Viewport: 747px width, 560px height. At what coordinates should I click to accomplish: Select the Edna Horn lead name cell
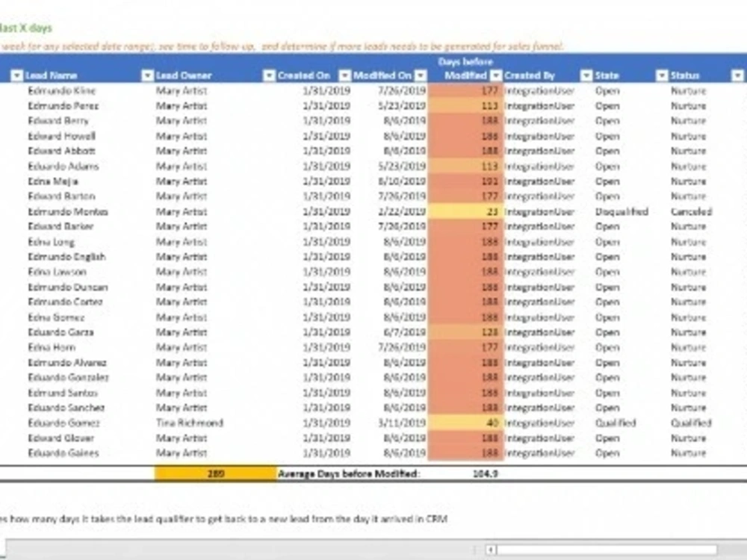[52, 347]
